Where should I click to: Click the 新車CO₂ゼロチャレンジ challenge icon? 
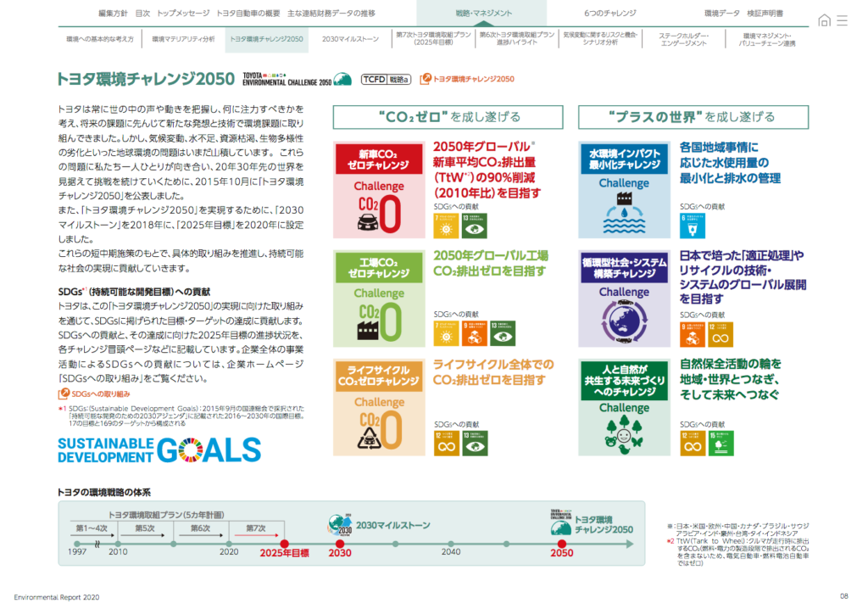point(379,188)
